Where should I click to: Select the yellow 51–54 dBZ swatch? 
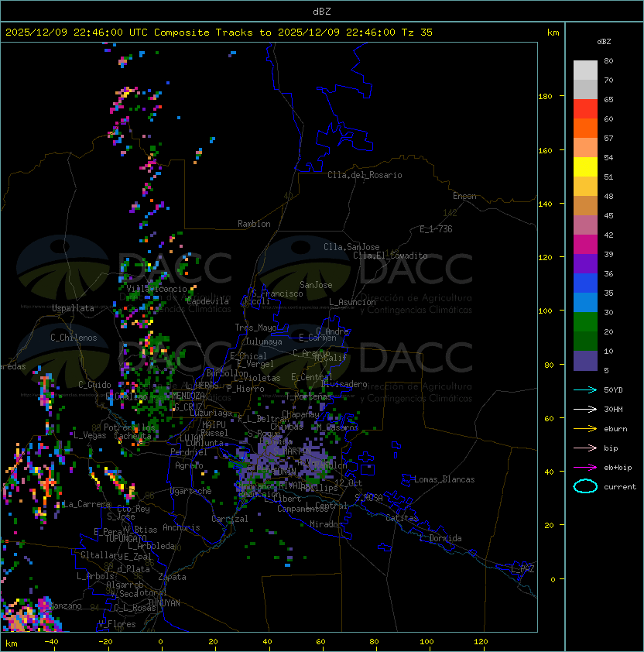pyautogui.click(x=585, y=166)
